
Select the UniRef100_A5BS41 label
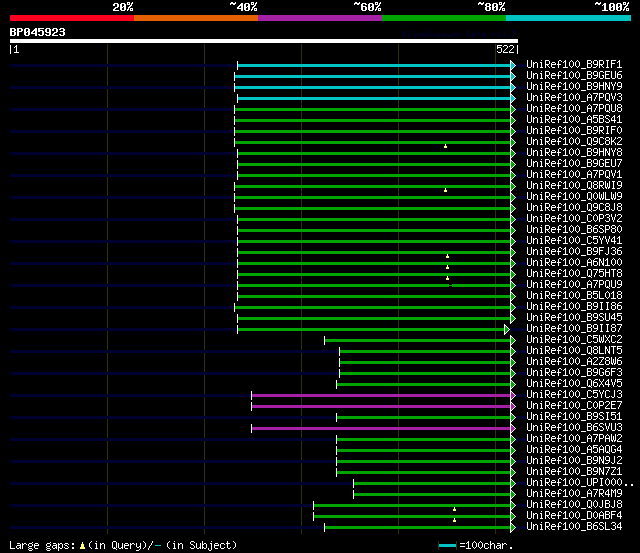point(574,120)
